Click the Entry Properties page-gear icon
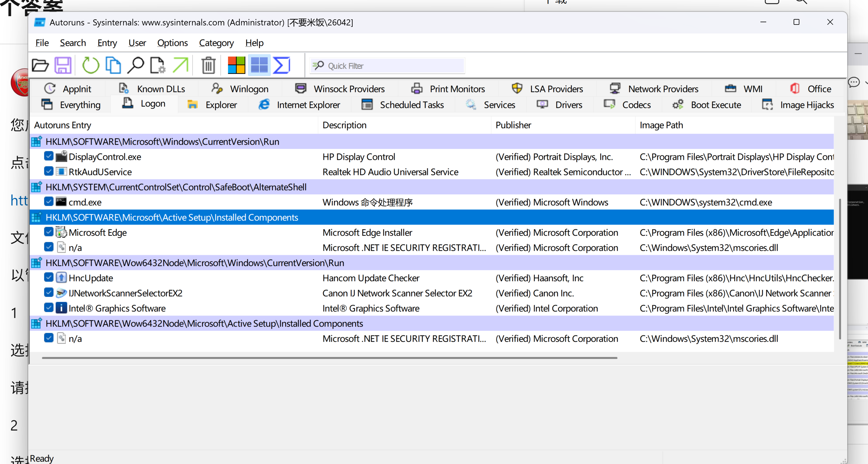868x464 pixels. pos(158,65)
